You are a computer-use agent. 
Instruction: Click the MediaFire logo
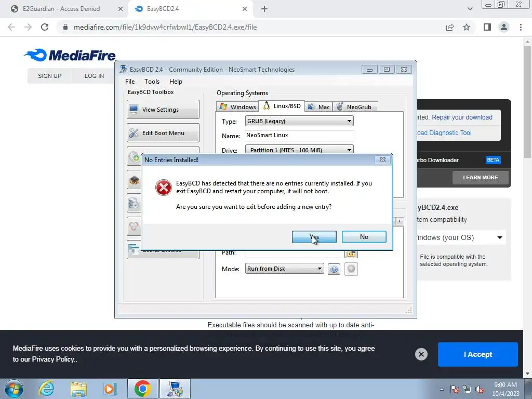(70, 55)
